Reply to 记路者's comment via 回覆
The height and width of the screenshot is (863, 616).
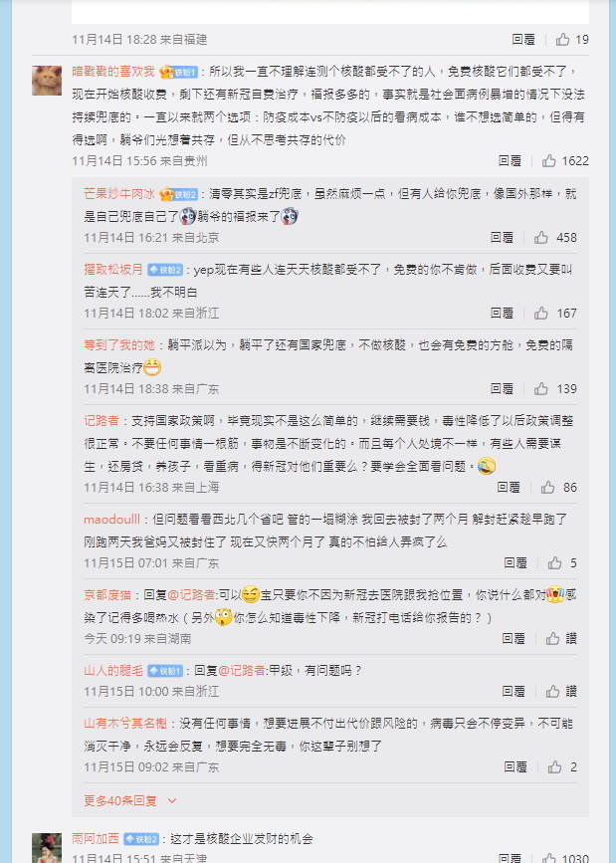tap(509, 487)
